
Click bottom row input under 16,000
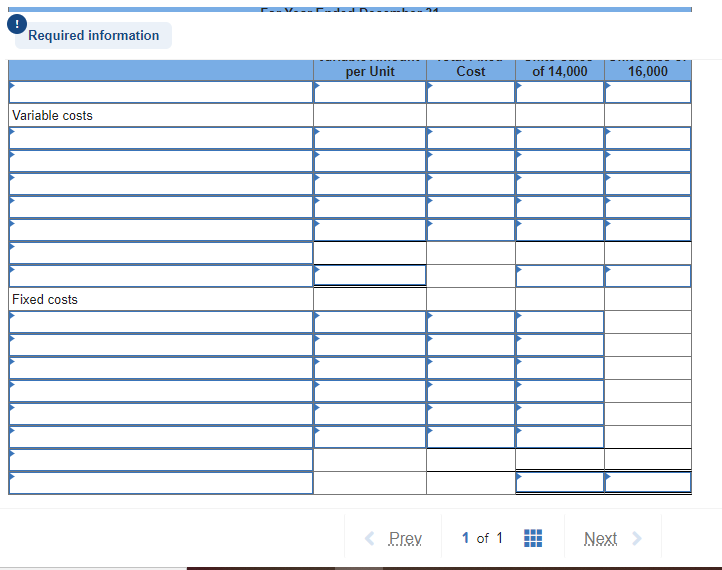[x=648, y=483]
